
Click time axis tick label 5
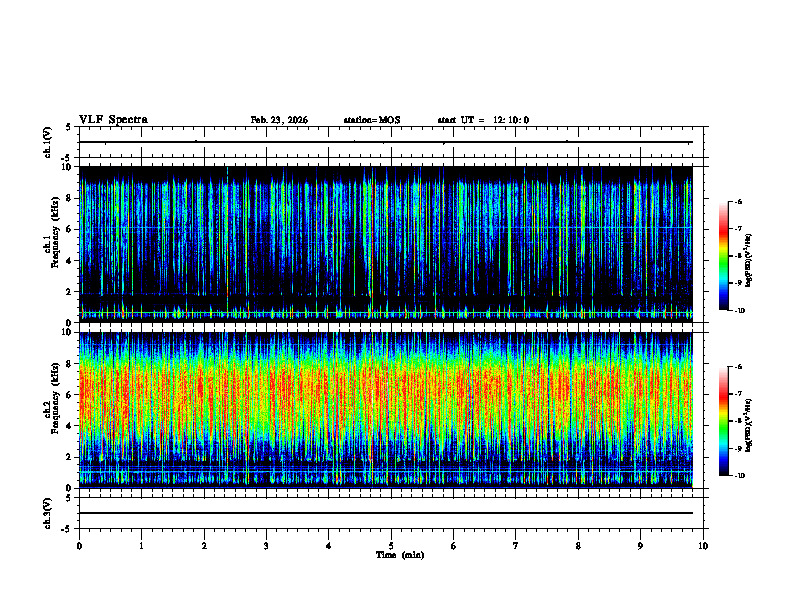pos(391,546)
